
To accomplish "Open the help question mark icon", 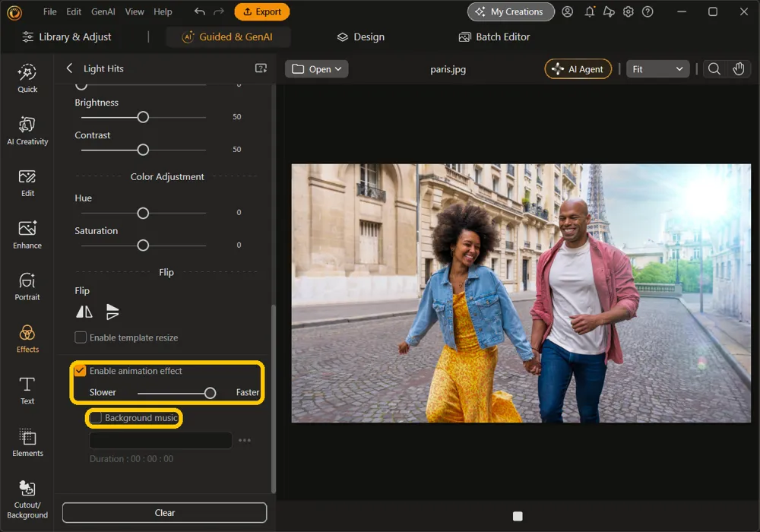I will (x=648, y=11).
